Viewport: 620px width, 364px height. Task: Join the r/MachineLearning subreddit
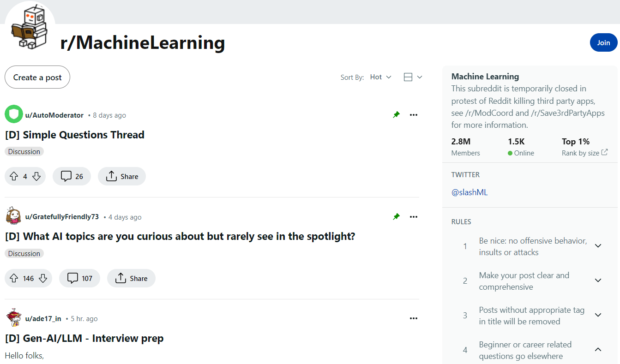[603, 42]
